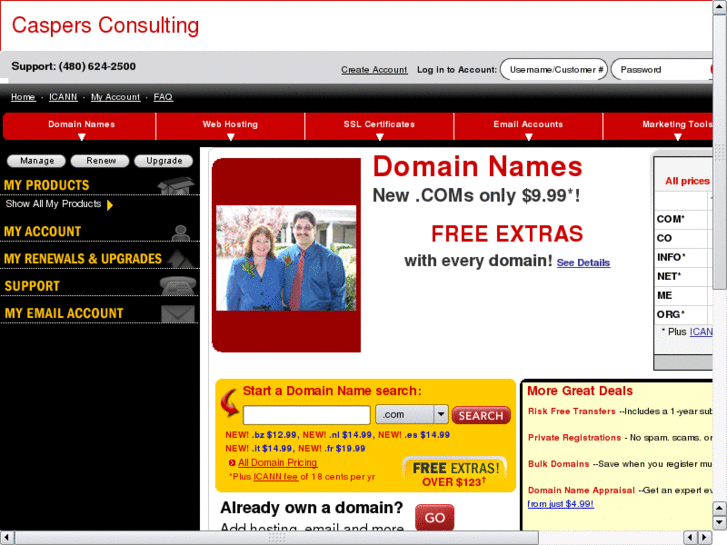Click Caspers Consulting site title
Image resolution: width=727 pixels, height=545 pixels.
(105, 26)
